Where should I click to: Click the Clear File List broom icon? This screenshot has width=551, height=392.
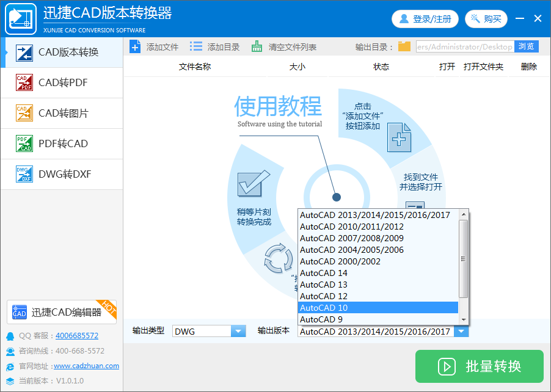tap(257, 46)
